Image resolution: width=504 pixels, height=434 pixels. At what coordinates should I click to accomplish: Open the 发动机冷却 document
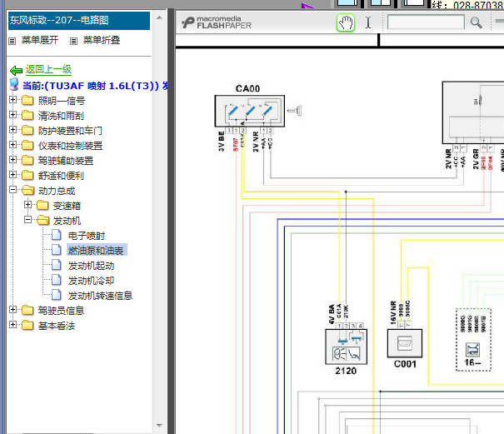click(x=91, y=281)
